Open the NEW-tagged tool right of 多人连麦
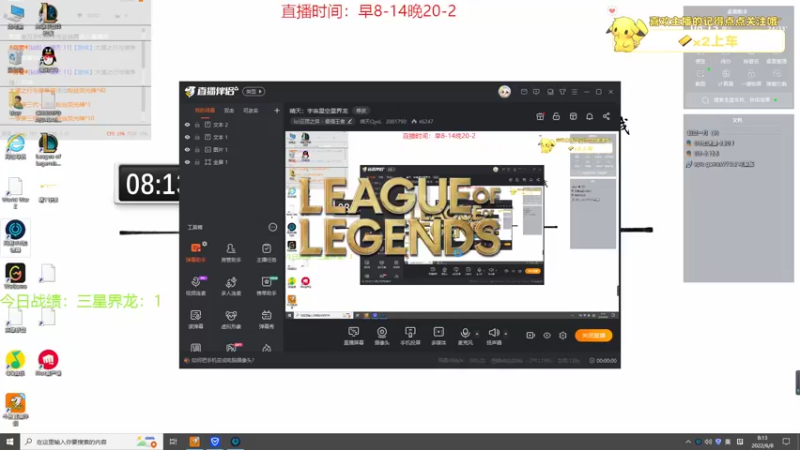 (x=266, y=286)
